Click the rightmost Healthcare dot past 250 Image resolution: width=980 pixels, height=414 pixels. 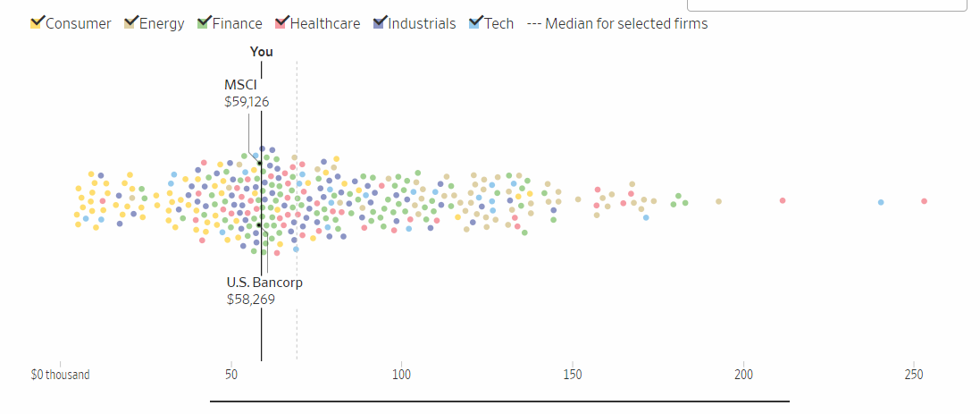coord(924,201)
